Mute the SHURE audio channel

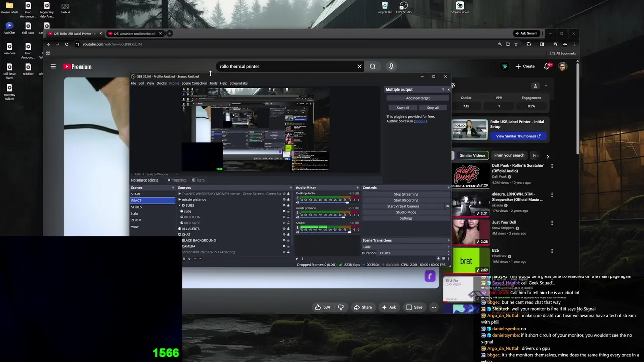pyautogui.click(x=298, y=232)
